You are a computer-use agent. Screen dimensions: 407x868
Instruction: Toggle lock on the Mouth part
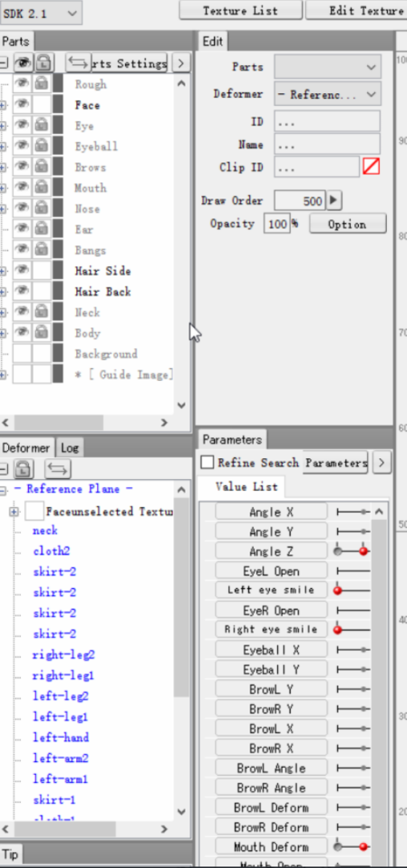click(42, 188)
